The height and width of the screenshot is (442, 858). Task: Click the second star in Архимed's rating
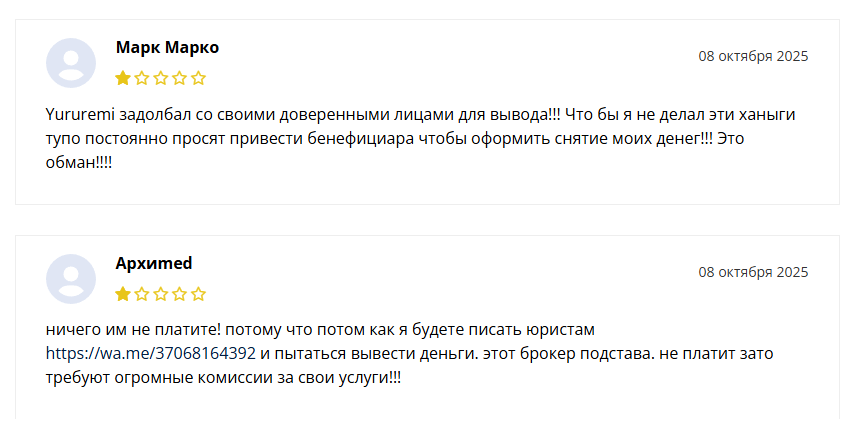click(x=142, y=294)
